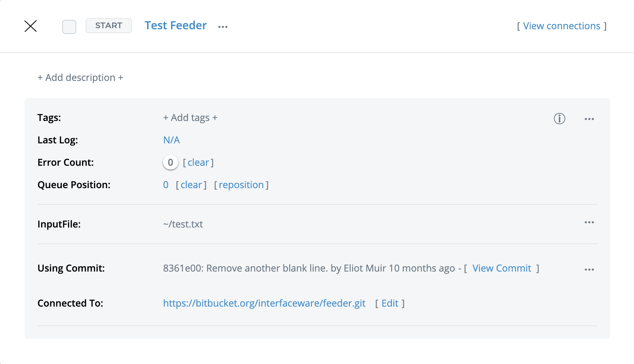Open the N/A Last Log link
Image resolution: width=634 pixels, height=364 pixels.
pos(171,140)
